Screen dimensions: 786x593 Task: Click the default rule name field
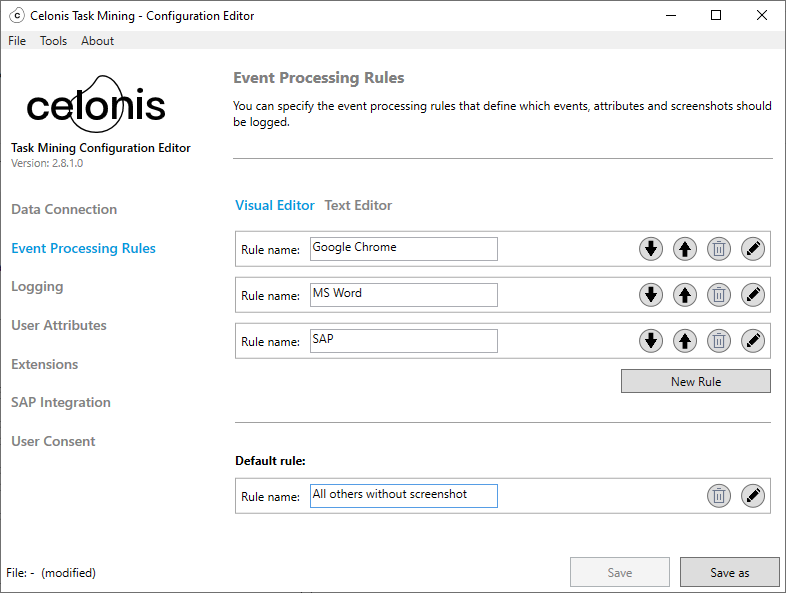click(404, 496)
